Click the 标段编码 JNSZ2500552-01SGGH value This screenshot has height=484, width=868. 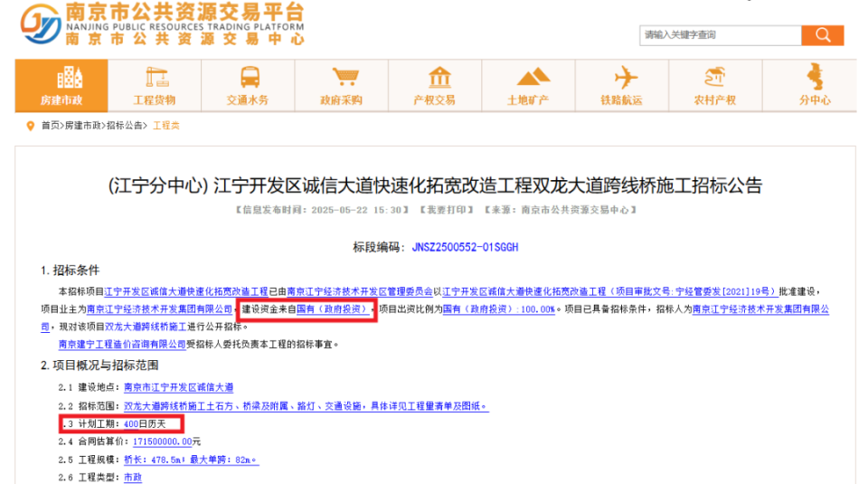[x=465, y=247]
